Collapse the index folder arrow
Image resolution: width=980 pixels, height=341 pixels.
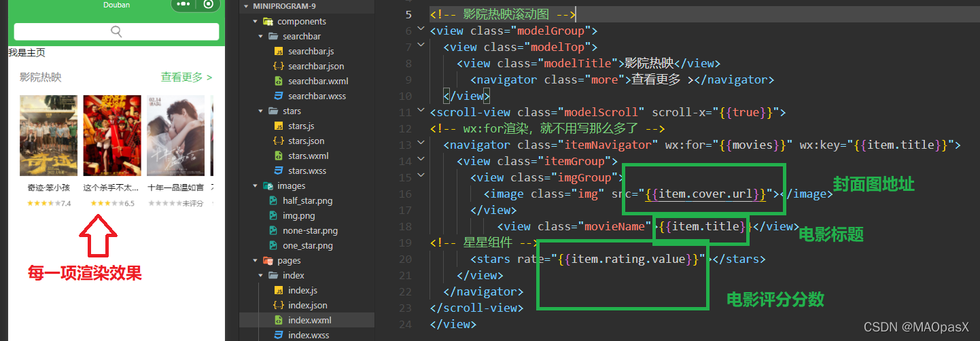[261, 275]
